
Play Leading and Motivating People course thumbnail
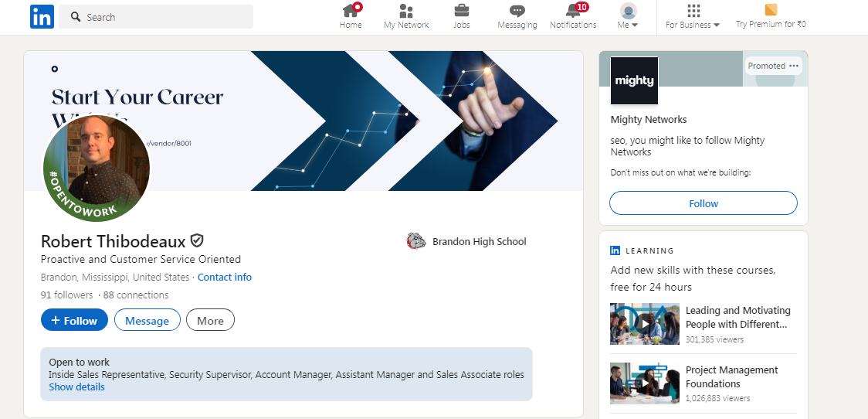point(645,324)
